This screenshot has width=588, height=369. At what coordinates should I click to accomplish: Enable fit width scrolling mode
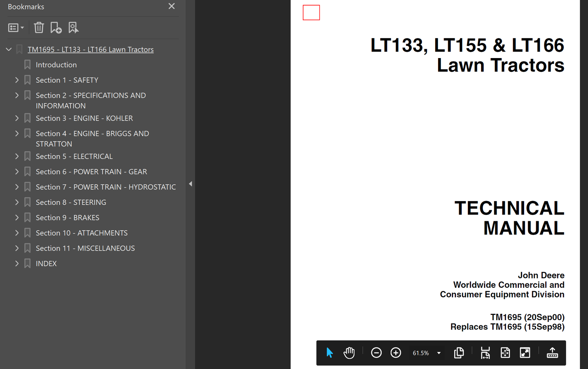[x=485, y=353]
